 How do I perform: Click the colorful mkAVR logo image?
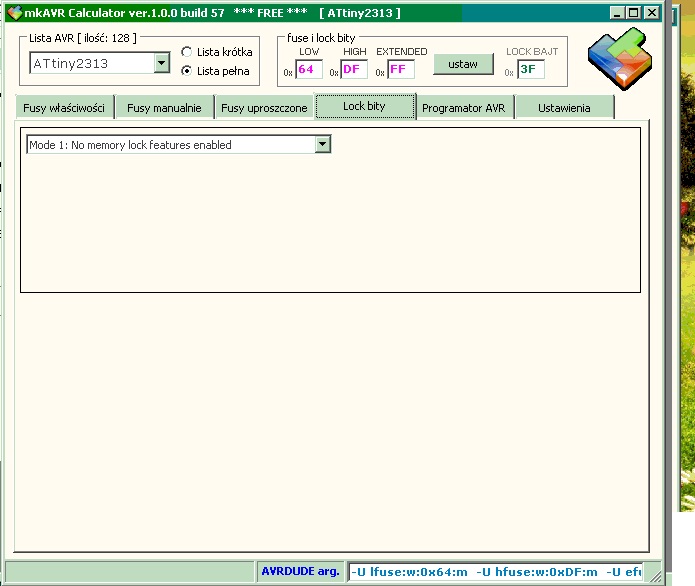620,58
